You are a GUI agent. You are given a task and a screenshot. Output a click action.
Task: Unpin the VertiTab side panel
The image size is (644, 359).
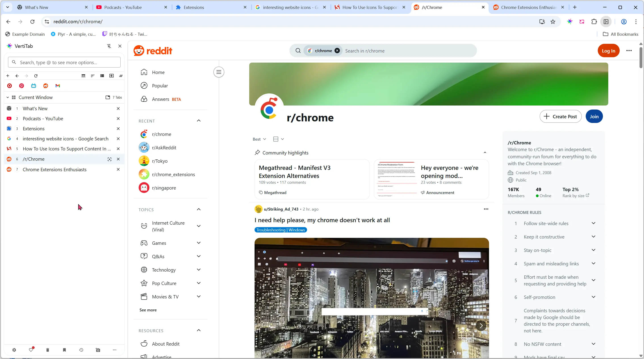pyautogui.click(x=109, y=46)
